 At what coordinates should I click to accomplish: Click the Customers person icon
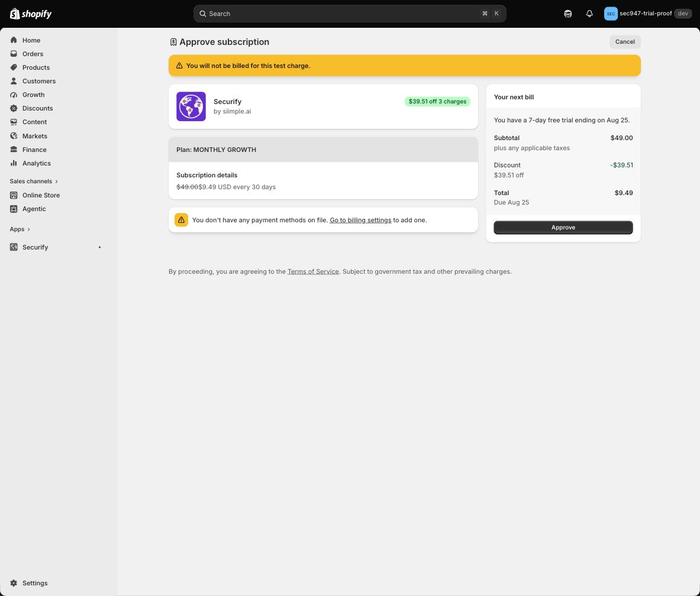point(14,81)
